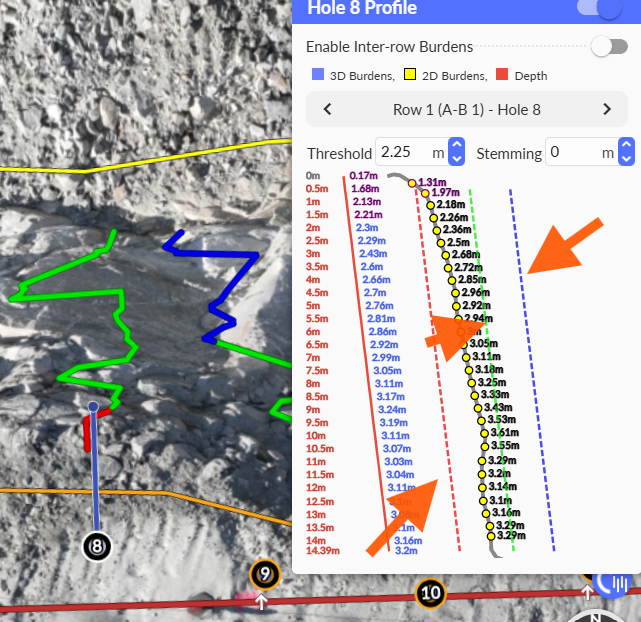The image size is (641, 622).
Task: Click hole 8 marker on the map
Action: pyautogui.click(x=97, y=546)
